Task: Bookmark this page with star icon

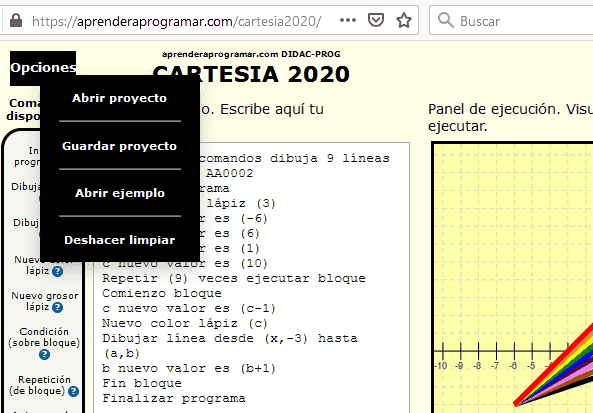Action: tap(404, 20)
